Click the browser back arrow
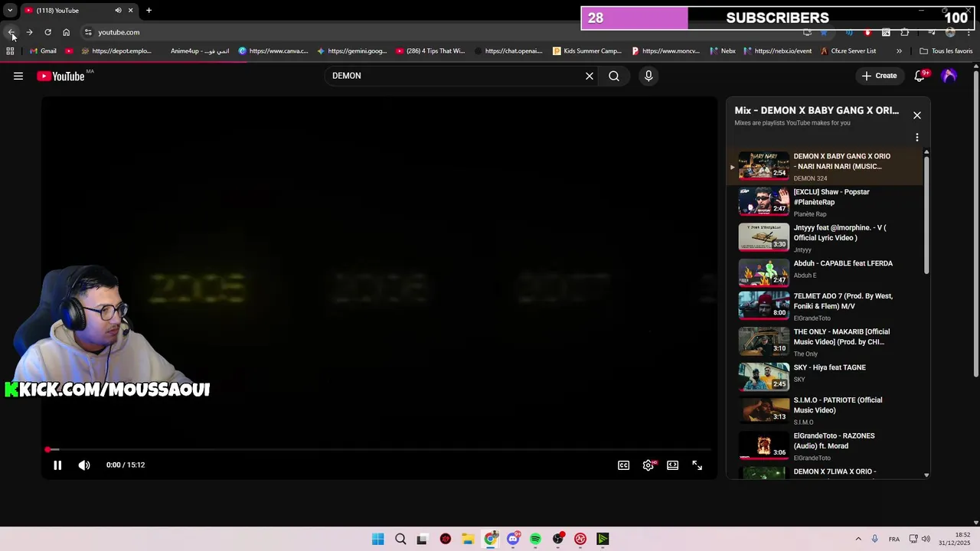 point(11,32)
